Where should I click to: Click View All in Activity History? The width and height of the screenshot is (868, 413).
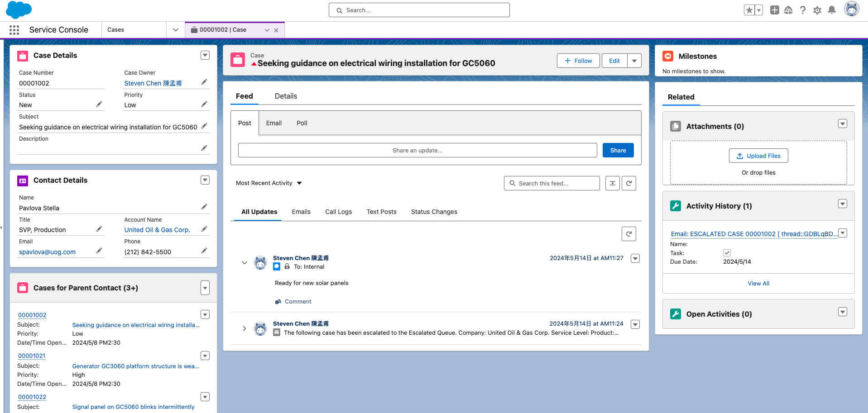tap(758, 283)
